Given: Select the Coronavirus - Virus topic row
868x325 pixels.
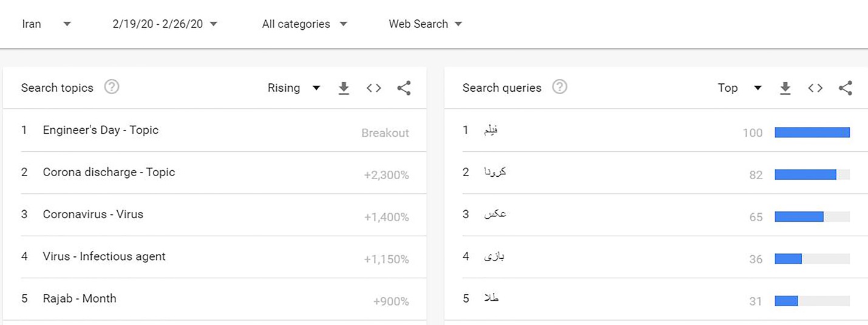Looking at the screenshot, I should pyautogui.click(x=215, y=215).
